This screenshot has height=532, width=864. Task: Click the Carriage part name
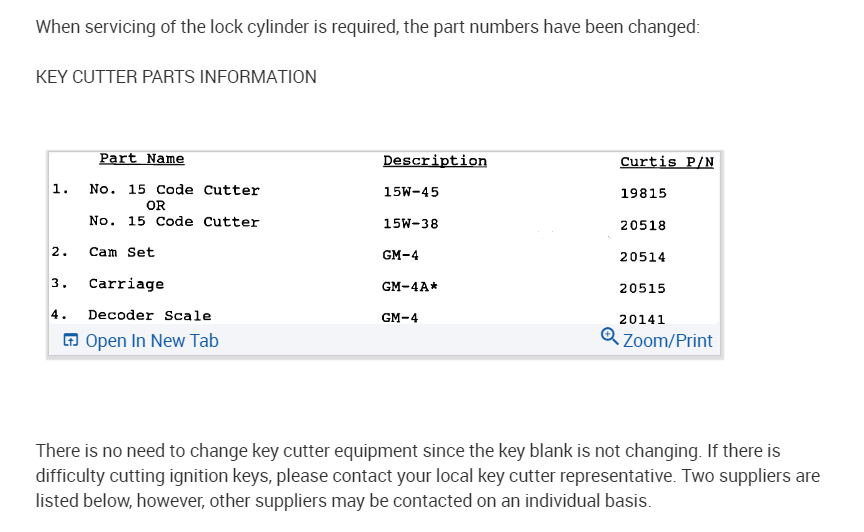(126, 284)
